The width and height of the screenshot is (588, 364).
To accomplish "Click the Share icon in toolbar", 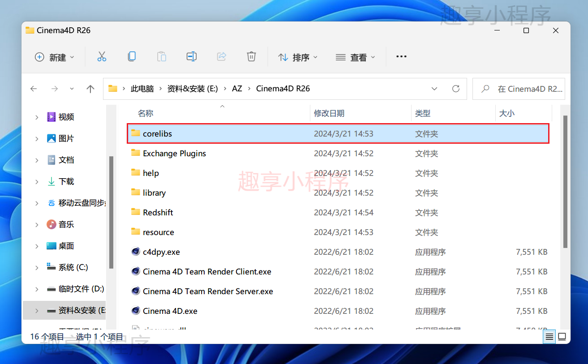I will point(221,57).
